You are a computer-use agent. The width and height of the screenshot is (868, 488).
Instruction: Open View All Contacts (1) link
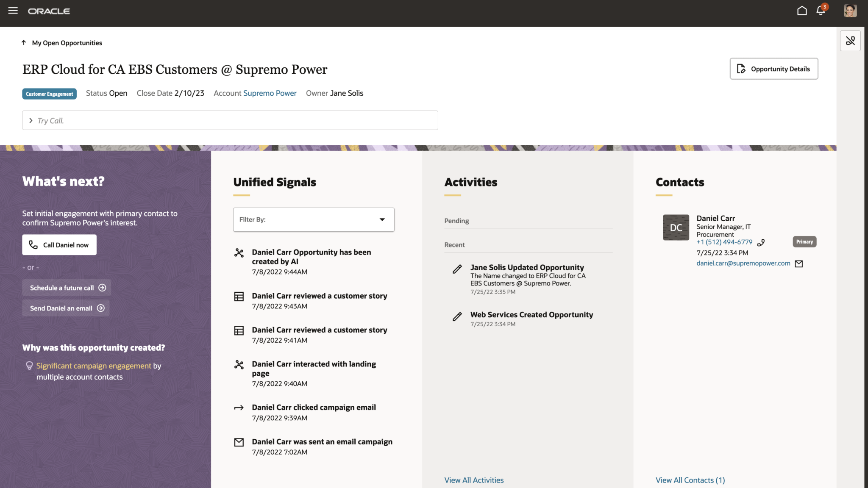[690, 480]
